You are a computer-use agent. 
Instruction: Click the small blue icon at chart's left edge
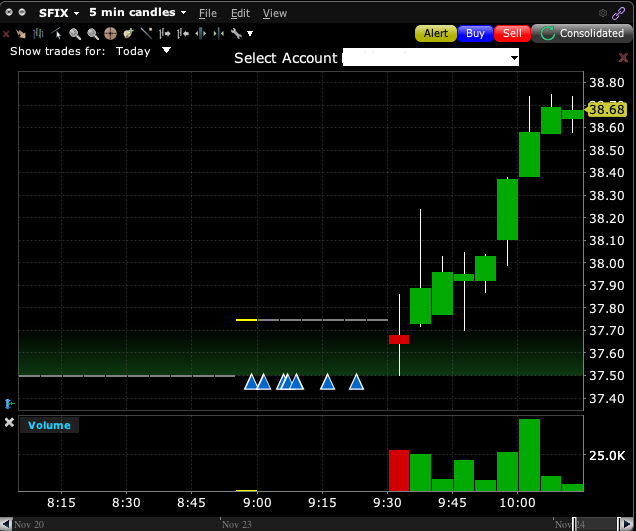click(9, 404)
